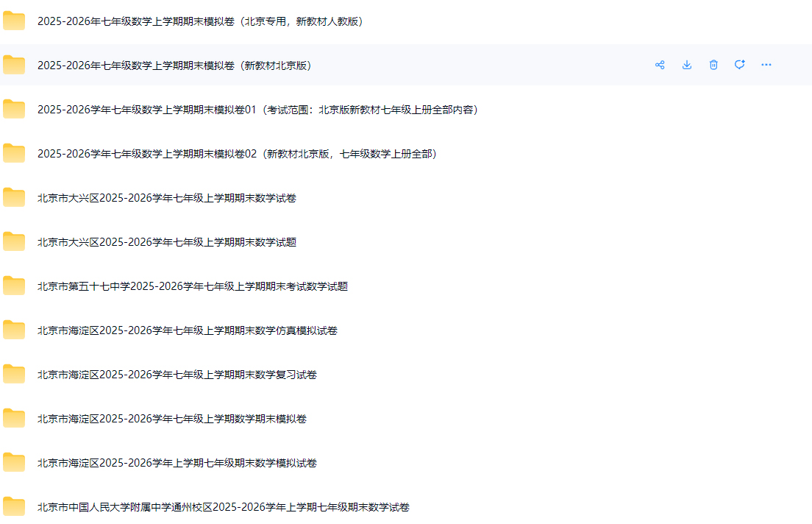The width and height of the screenshot is (812, 524).
Task: Click folder icon beside 海淀区数学仿真模拟试卷 row
Action: (14, 330)
